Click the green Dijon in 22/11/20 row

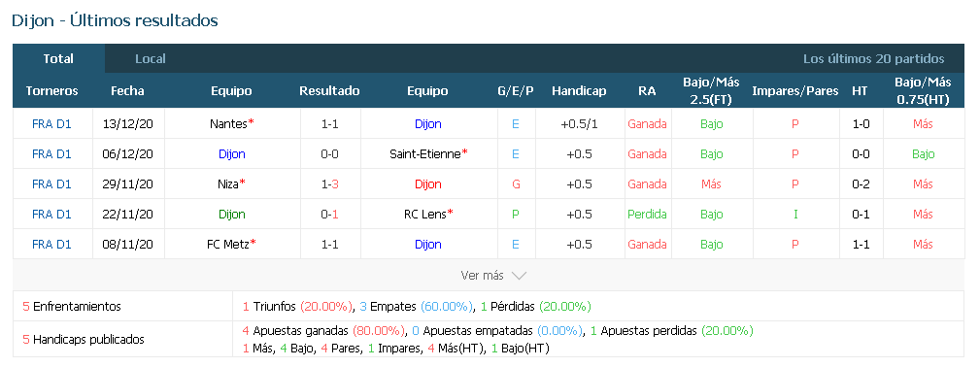coord(232,214)
